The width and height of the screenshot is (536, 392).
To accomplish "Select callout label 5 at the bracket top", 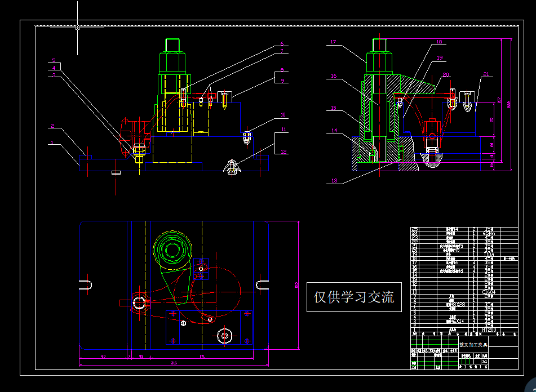I will 54,60.
